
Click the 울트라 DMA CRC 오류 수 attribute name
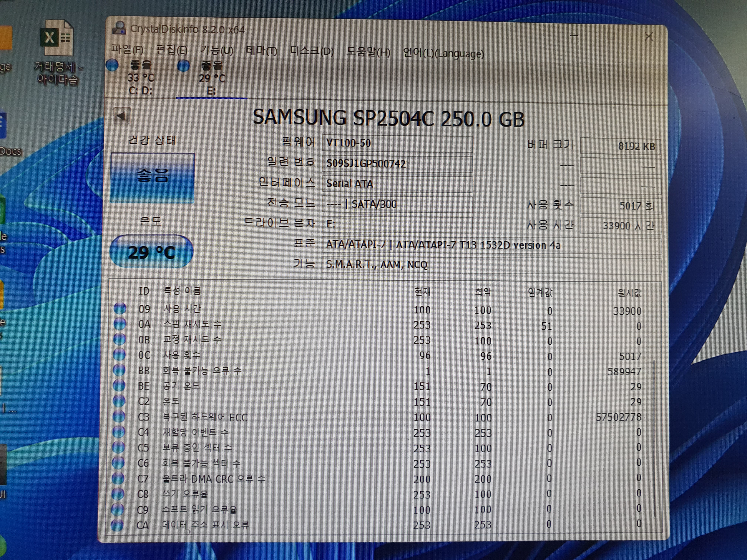click(214, 479)
